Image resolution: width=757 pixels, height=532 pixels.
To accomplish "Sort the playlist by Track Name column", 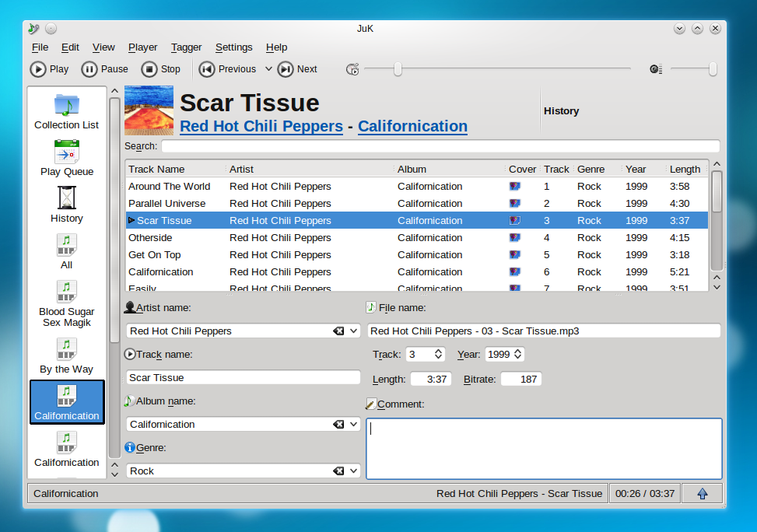I will pos(176,169).
